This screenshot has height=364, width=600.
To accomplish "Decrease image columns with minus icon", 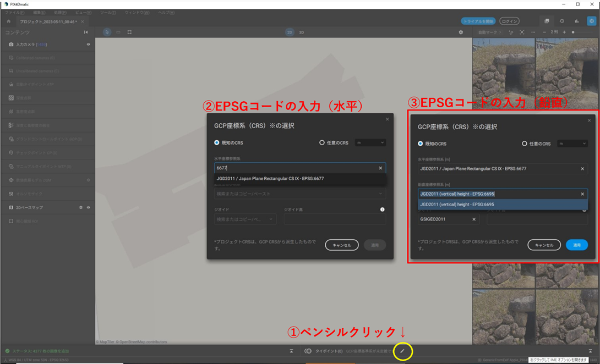I will point(544,32).
